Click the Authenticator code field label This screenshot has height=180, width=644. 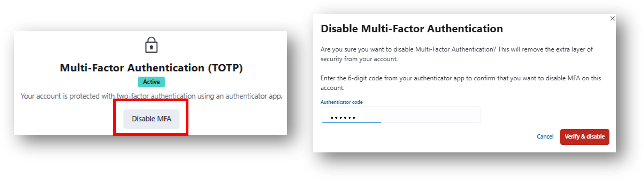[x=341, y=102]
